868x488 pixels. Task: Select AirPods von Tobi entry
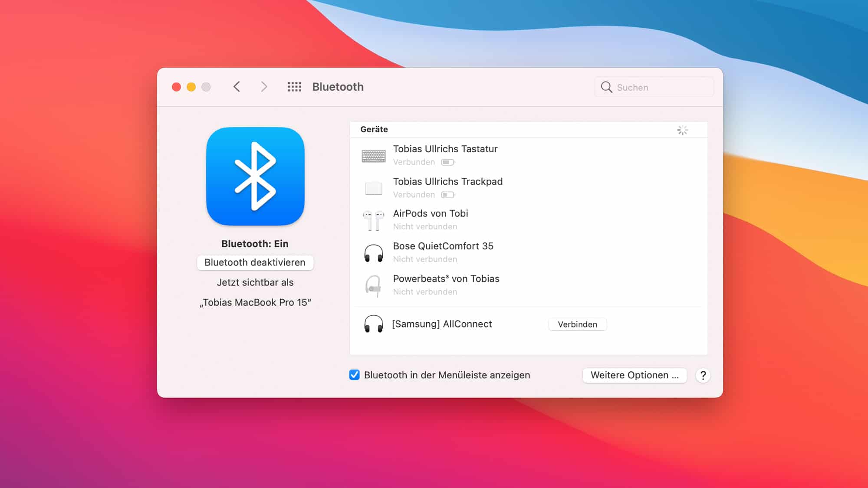pos(529,220)
